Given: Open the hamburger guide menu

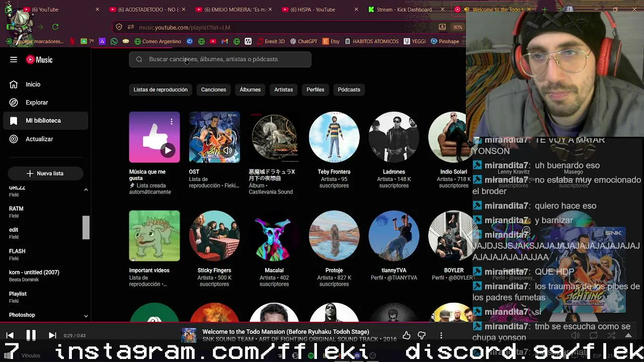Looking at the screenshot, I should (x=14, y=59).
